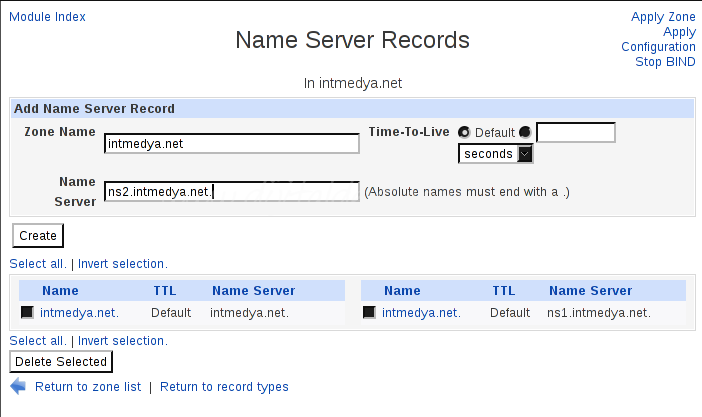This screenshot has width=702, height=417.
Task: Click into the Zone Name field
Action: (231, 144)
